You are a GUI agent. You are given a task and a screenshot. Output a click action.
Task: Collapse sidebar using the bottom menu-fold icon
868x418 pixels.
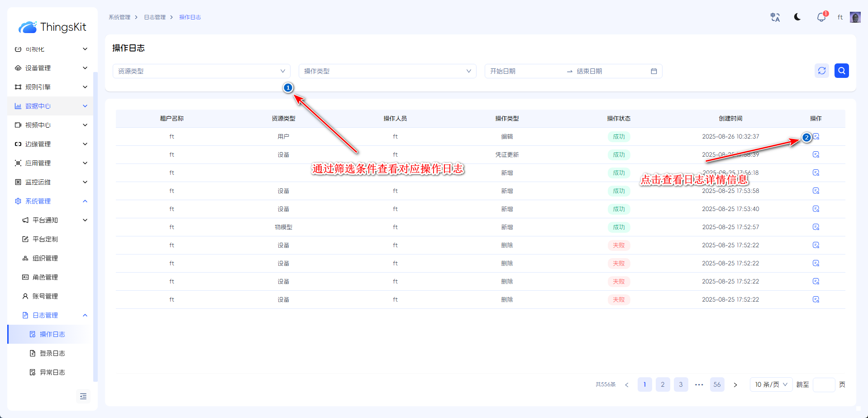83,396
